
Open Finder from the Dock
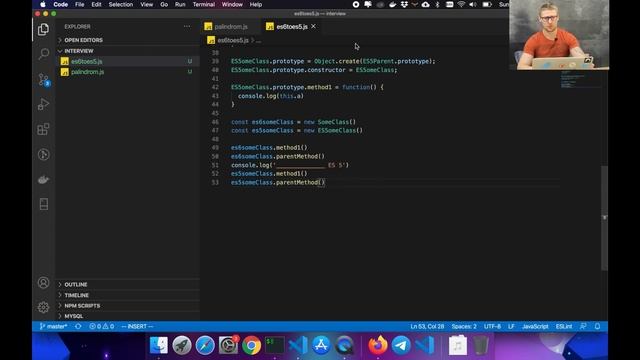coord(159,345)
